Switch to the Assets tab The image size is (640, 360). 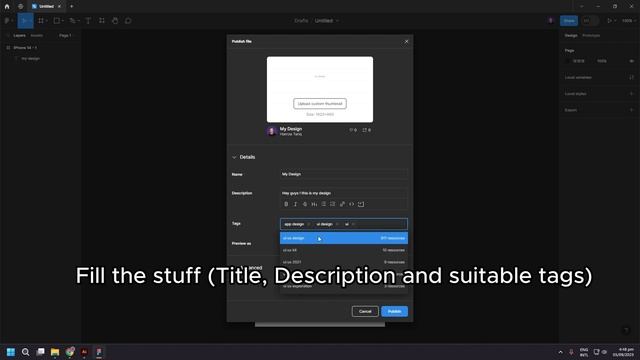tap(36, 36)
